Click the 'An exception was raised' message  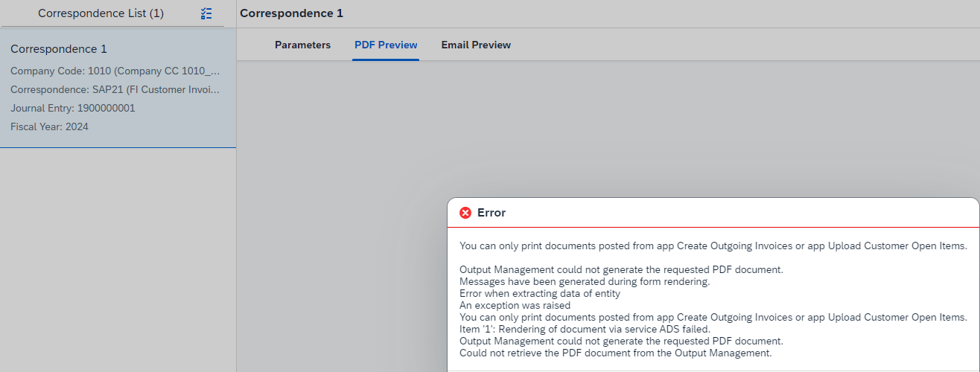(515, 305)
